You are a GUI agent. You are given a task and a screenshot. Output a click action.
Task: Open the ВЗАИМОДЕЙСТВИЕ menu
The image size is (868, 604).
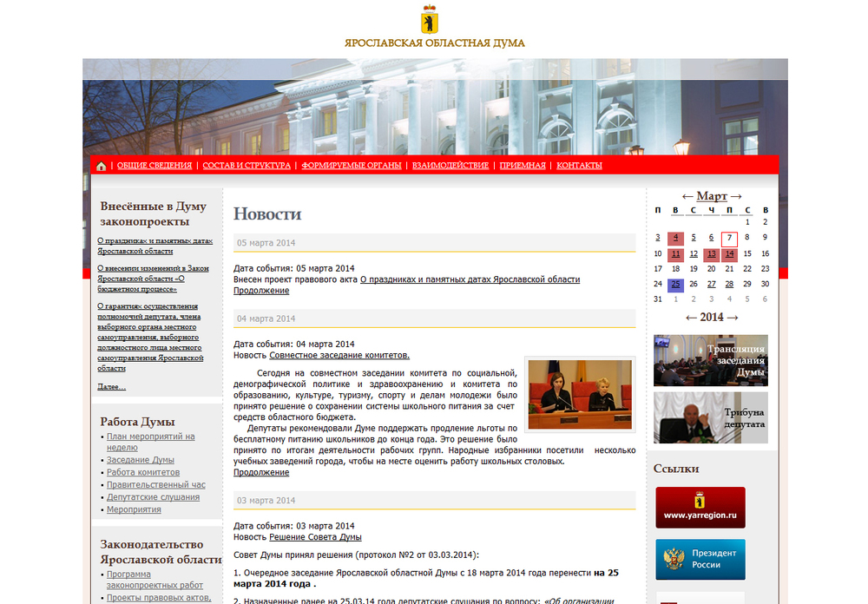(x=450, y=166)
